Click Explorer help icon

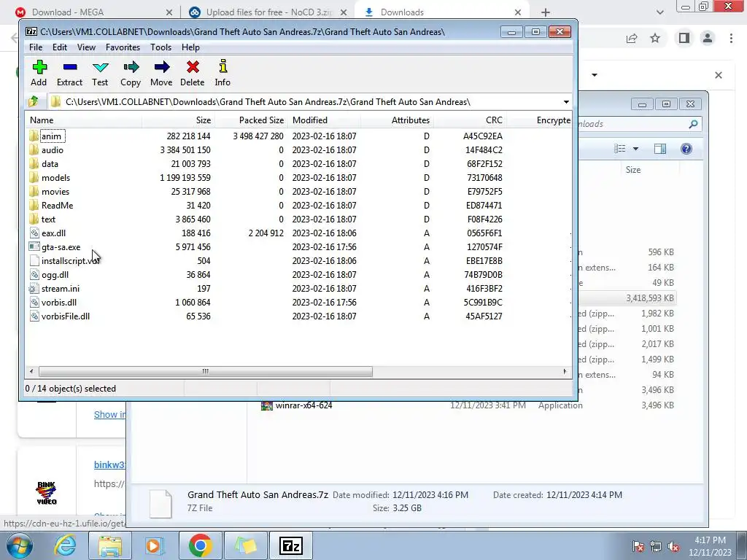click(x=686, y=149)
